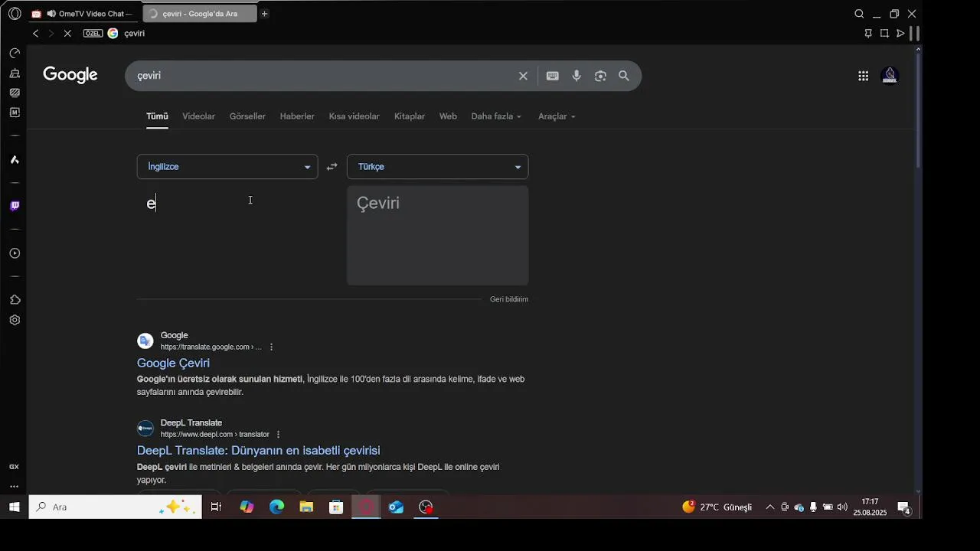Open sidebar Settings gear
Image resolution: width=980 pixels, height=551 pixels.
click(15, 320)
